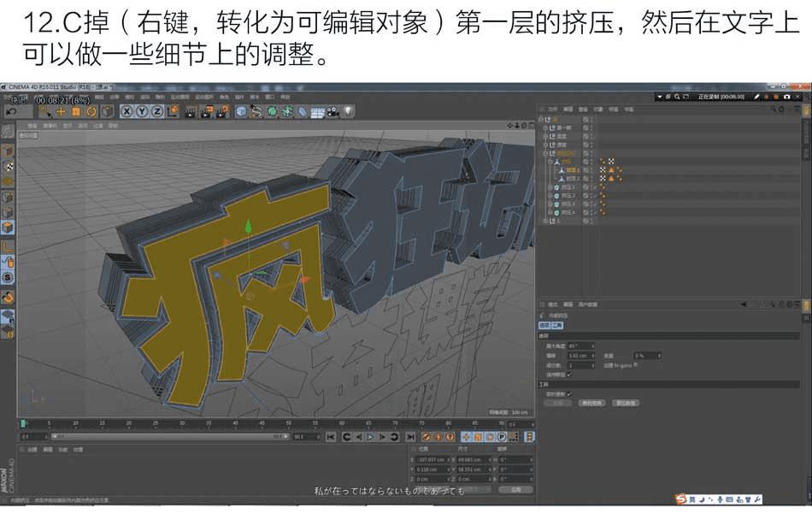This screenshot has height=526, width=812.
Task: Click the record keyframe button
Action: coord(427,437)
